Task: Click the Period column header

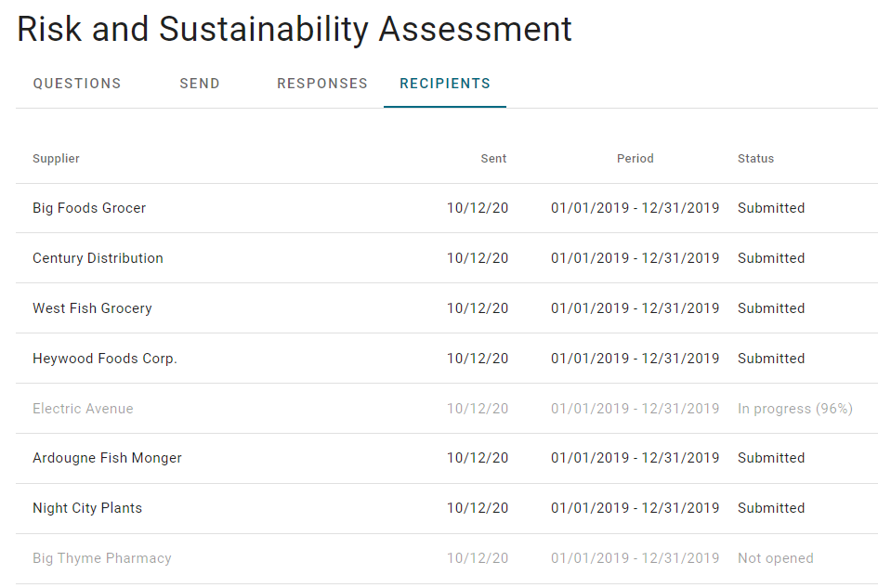Action: click(635, 159)
